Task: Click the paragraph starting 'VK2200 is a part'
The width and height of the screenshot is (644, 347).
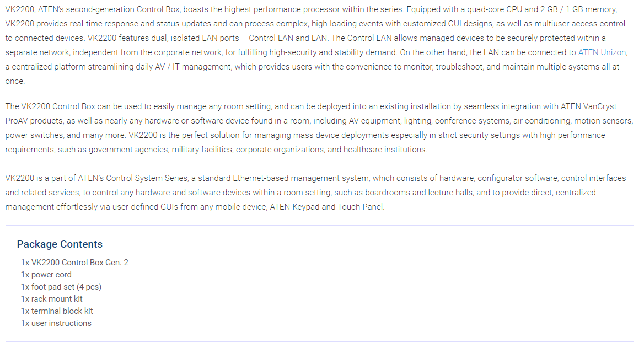Action: [x=276, y=193]
